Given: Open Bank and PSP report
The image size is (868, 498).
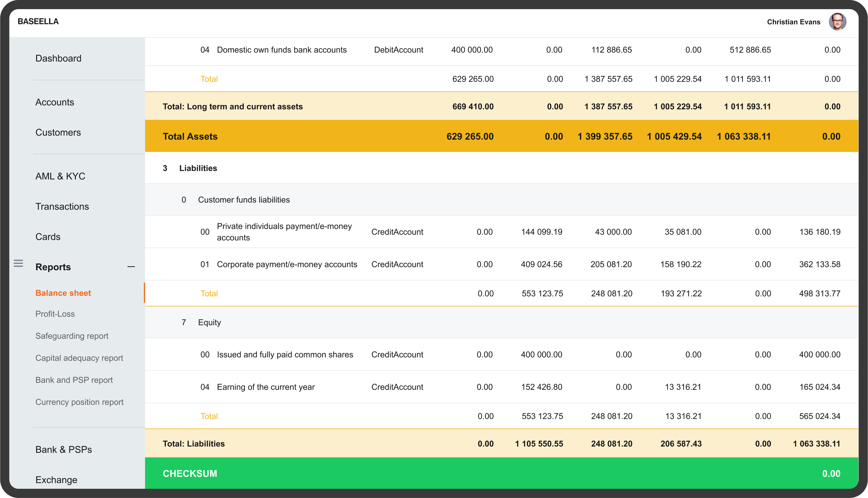Looking at the screenshot, I should [74, 380].
